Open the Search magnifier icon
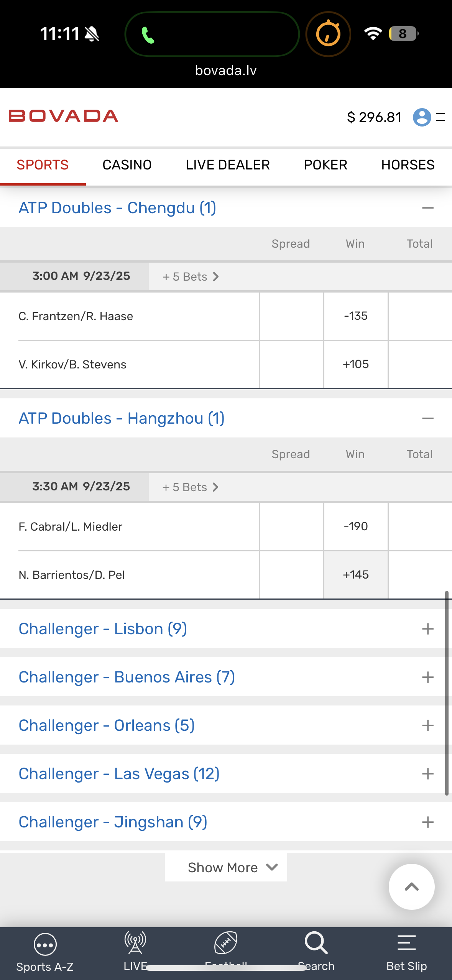 click(316, 944)
